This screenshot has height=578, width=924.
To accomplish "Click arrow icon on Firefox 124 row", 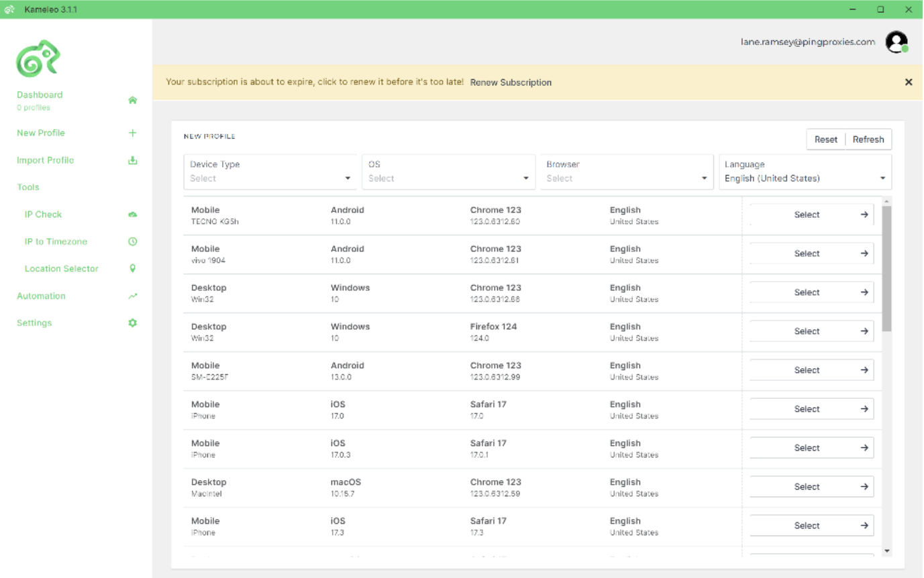I will [864, 331].
